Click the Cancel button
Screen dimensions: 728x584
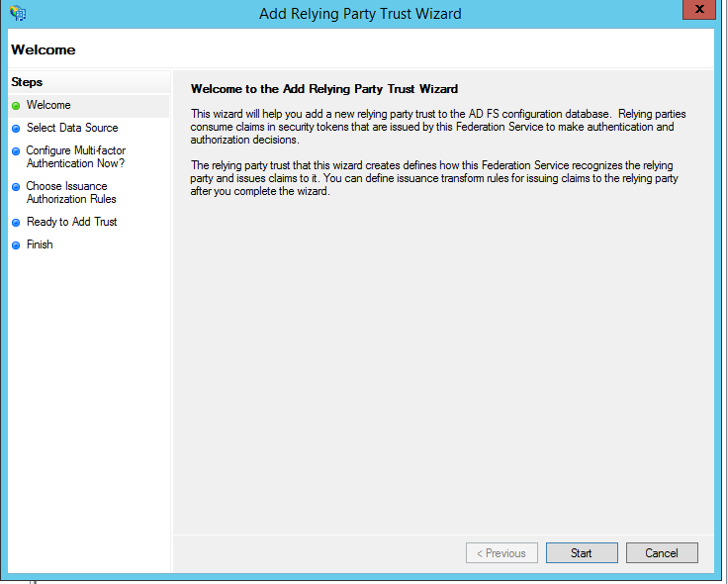click(662, 553)
